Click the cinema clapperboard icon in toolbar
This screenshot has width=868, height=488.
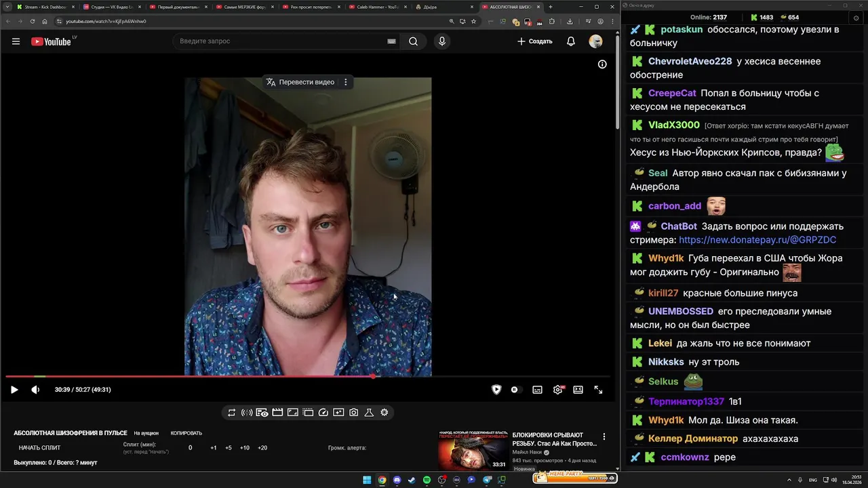point(277,412)
